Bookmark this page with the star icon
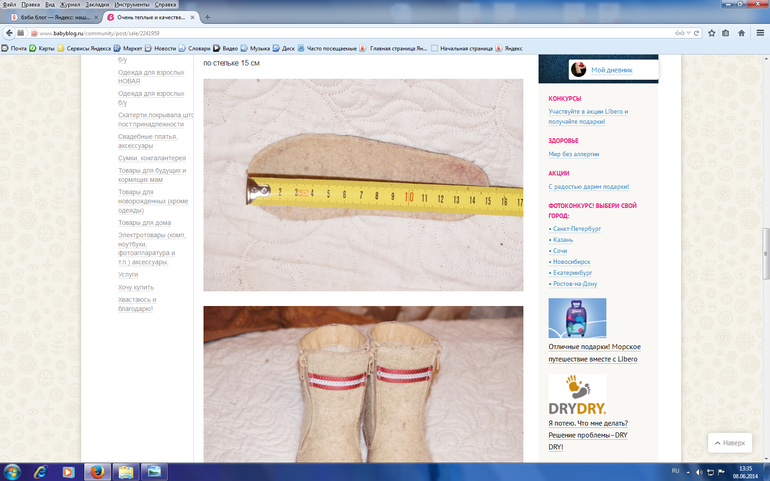770x481 pixels. (712, 33)
